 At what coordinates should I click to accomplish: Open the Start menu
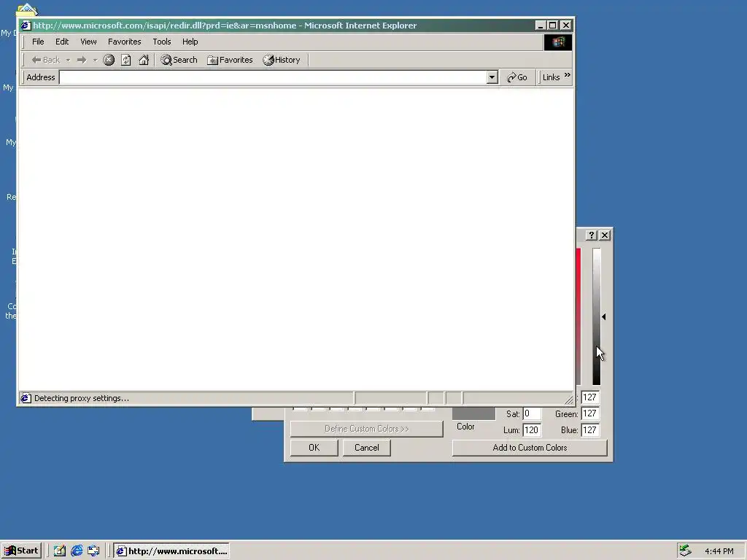click(21, 551)
